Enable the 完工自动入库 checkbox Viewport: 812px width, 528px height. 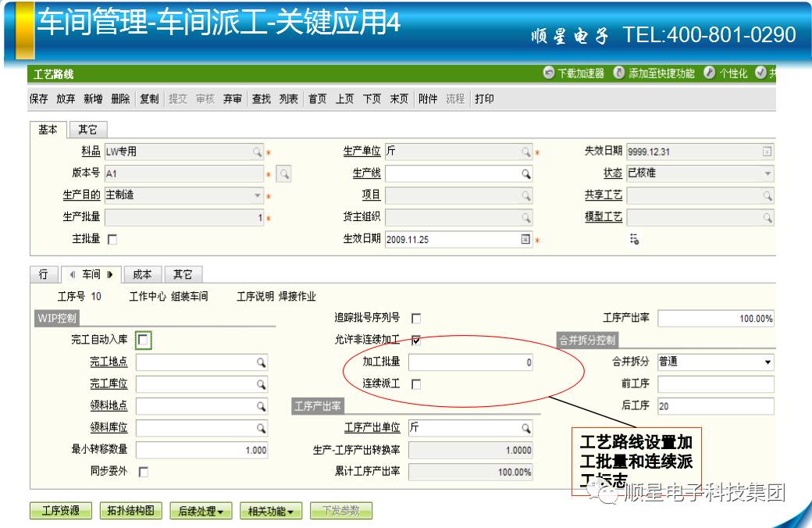coord(144,340)
